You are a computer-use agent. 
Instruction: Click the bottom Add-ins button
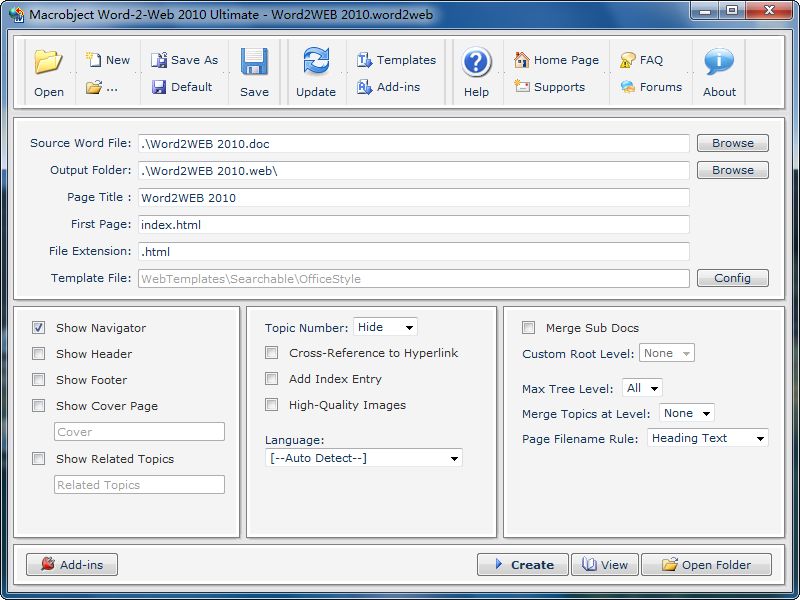coord(72,564)
